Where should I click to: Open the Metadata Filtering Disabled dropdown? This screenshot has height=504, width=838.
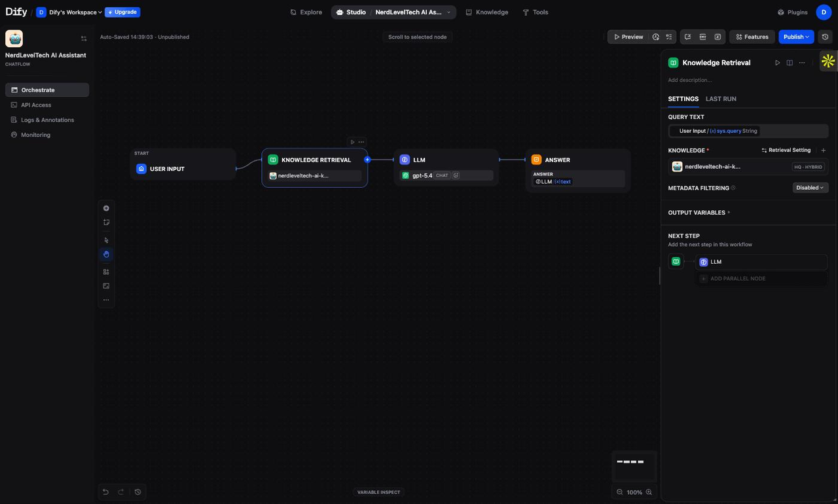click(x=810, y=188)
